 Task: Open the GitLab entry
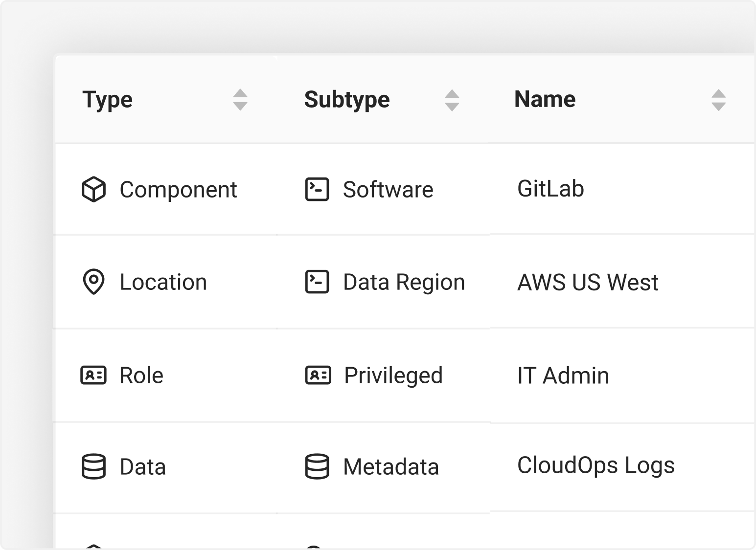pyautogui.click(x=550, y=189)
